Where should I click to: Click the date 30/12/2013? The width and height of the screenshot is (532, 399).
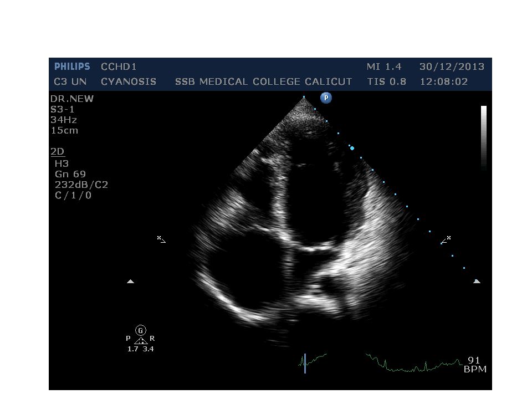(452, 66)
